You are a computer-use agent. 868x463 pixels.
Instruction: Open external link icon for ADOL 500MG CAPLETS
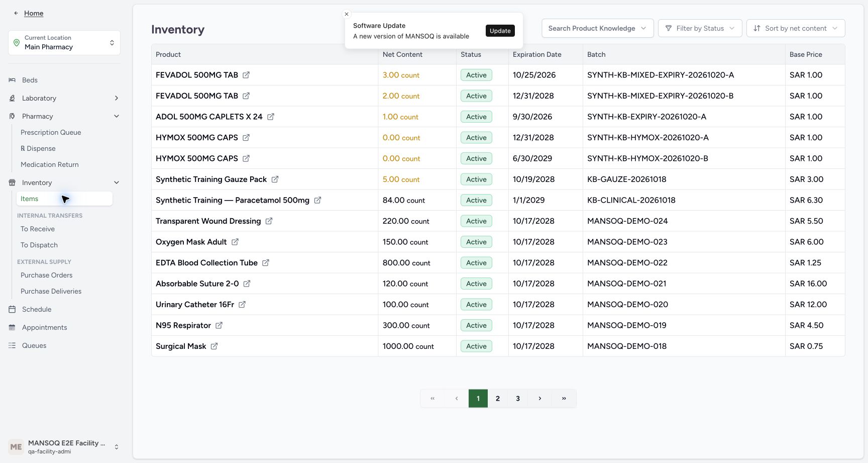click(271, 117)
